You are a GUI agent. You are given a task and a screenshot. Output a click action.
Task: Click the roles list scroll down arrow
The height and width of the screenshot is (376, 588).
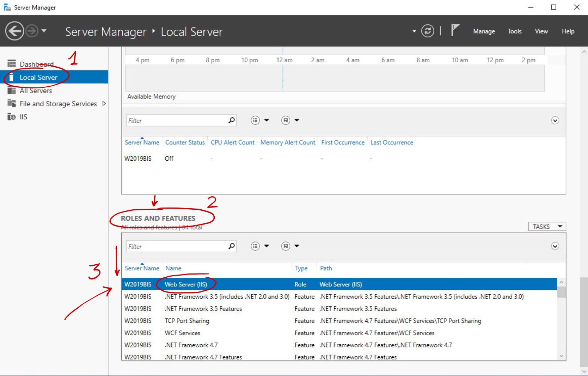562,356
